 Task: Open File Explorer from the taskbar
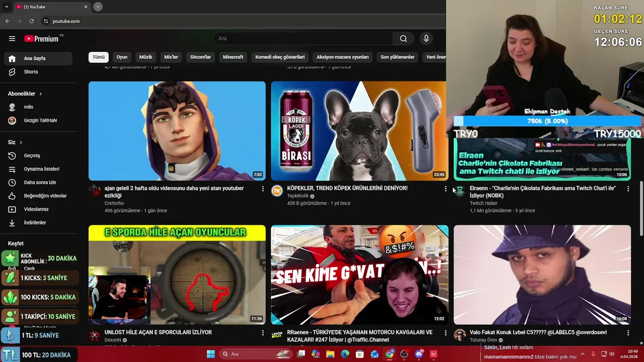click(x=331, y=354)
